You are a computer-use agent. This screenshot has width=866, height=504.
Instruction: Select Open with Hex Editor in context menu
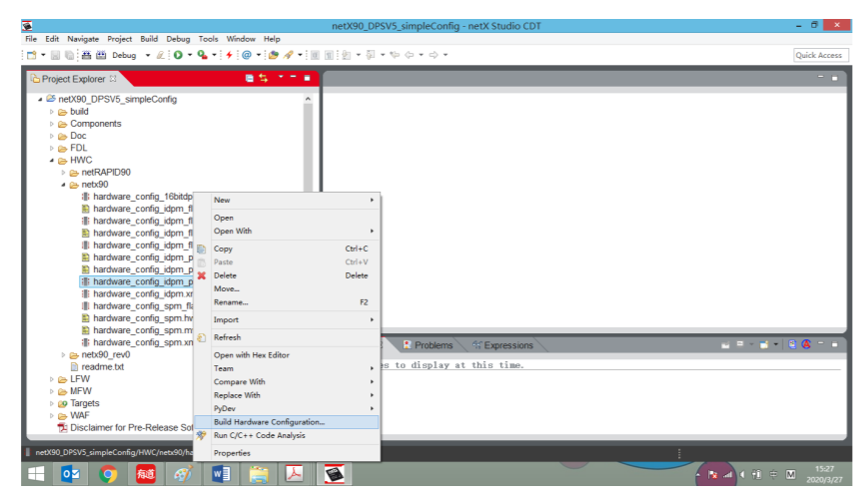(x=287, y=355)
